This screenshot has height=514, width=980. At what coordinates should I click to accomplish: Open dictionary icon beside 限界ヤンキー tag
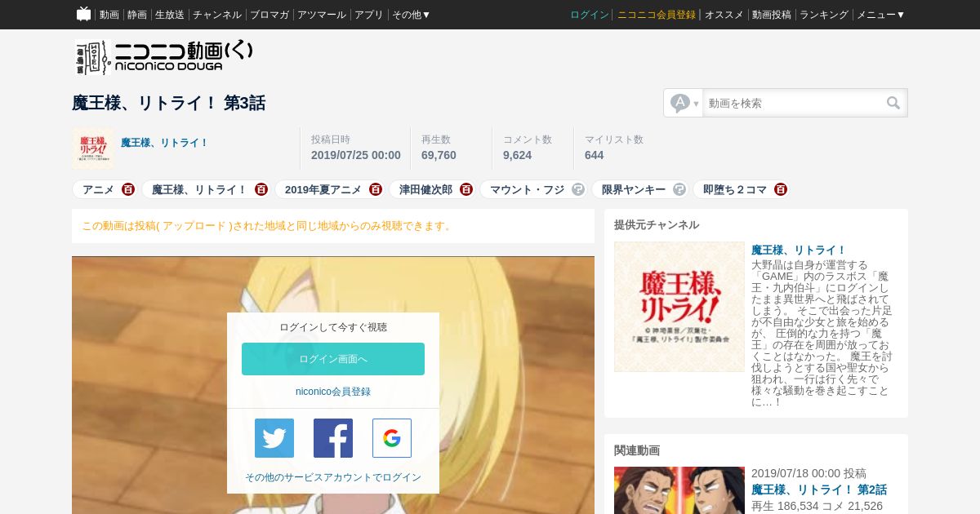click(x=679, y=189)
